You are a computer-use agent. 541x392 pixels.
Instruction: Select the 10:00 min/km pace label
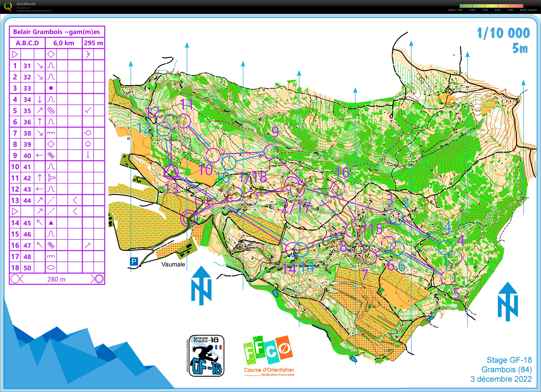tap(528, 10)
